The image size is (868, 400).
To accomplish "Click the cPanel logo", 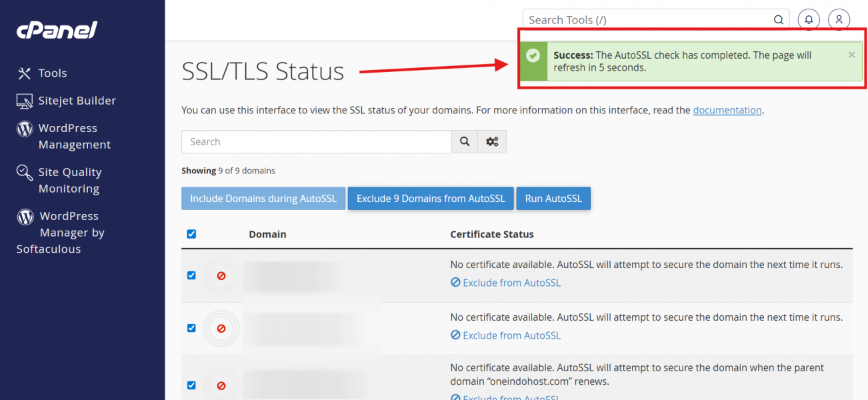I will (x=57, y=31).
